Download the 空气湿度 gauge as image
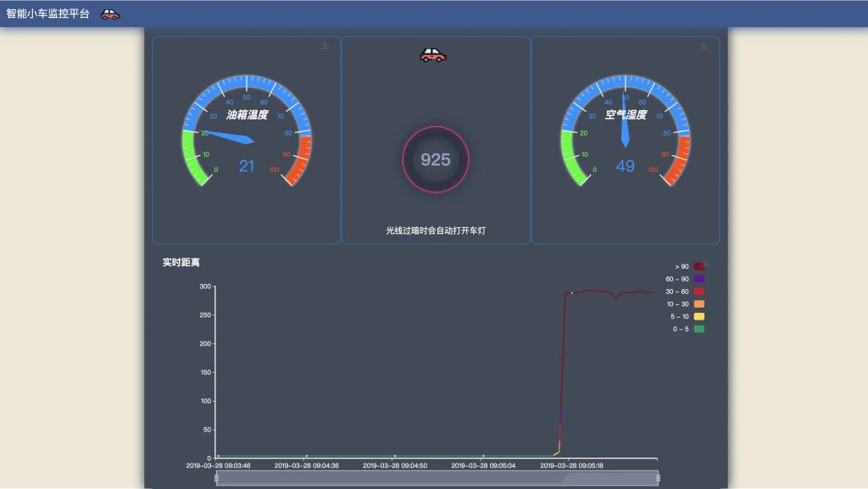Image resolution: width=868 pixels, height=489 pixels. (703, 46)
